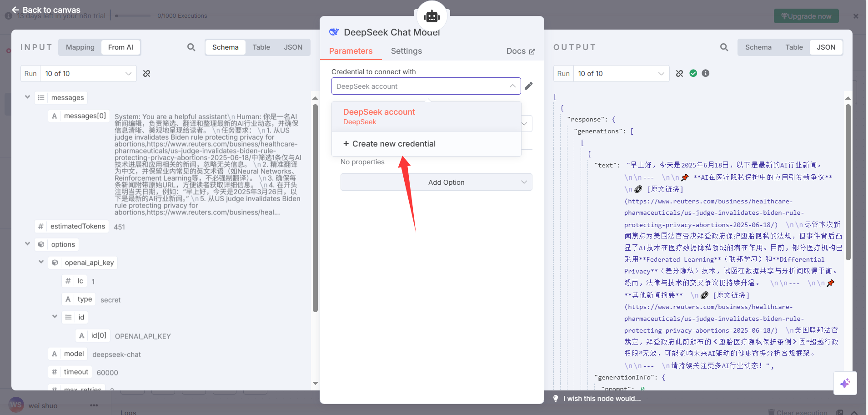Screen dimensions: 868x415
Task: Click the green success check icon
Action: [693, 73]
